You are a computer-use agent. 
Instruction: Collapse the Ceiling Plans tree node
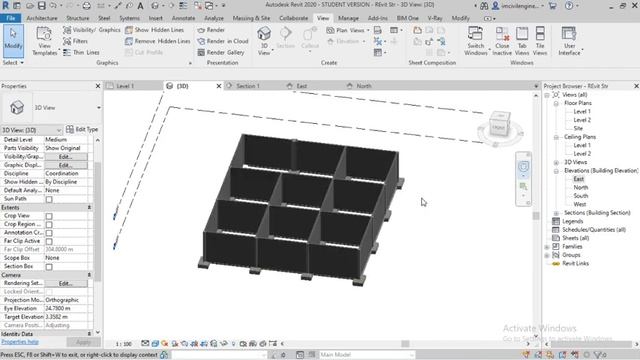click(x=556, y=137)
